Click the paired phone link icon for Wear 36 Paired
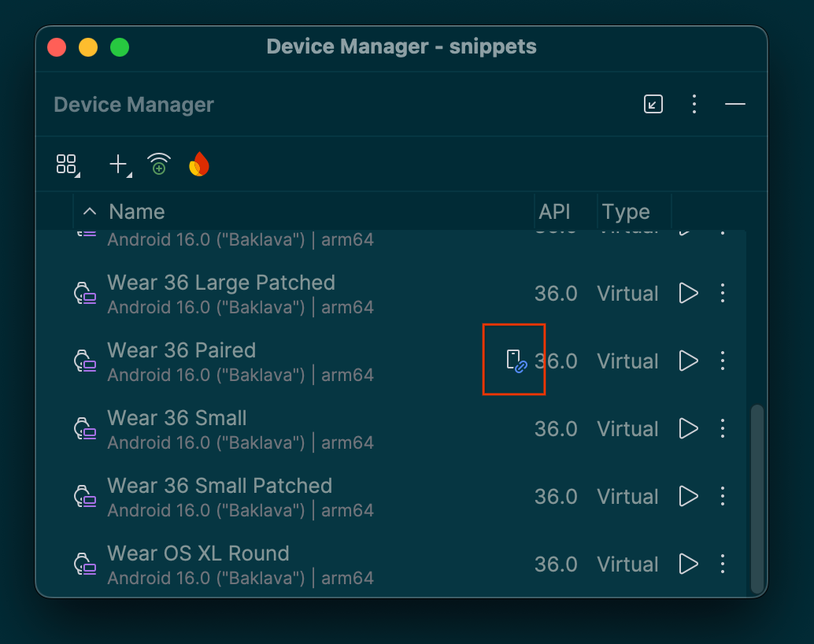814x644 pixels. point(513,360)
